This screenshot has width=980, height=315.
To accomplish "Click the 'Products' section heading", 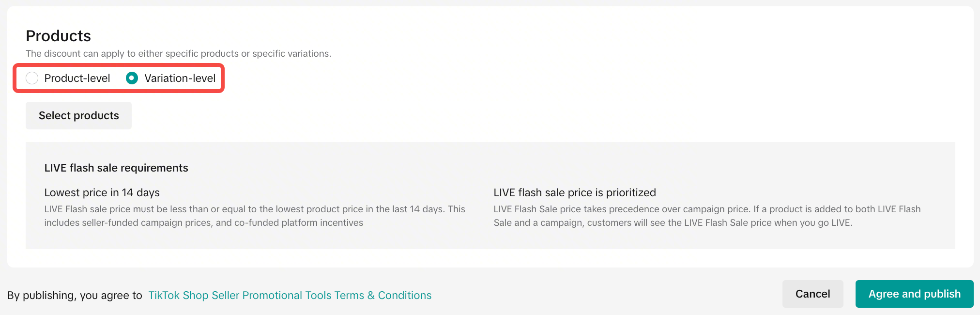I will pos(58,36).
